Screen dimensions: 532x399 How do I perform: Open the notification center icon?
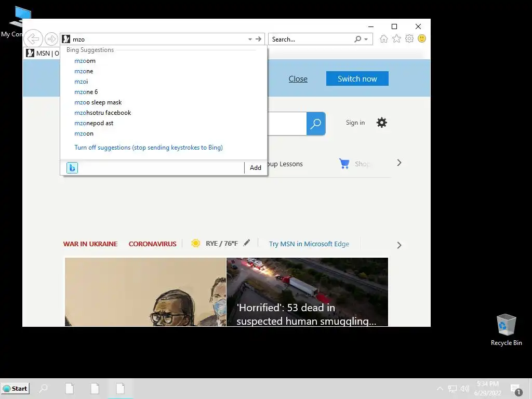(x=516, y=390)
